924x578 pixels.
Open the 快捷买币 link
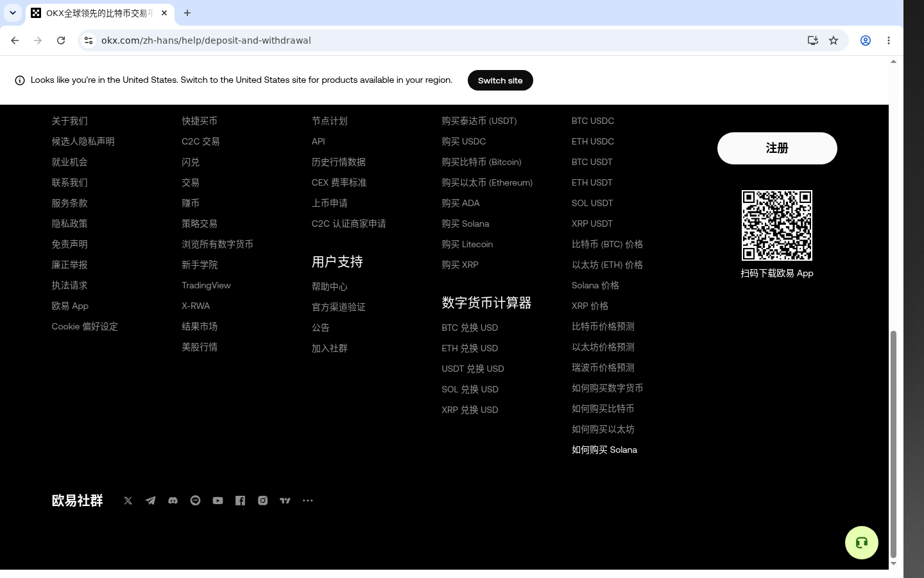pos(200,121)
